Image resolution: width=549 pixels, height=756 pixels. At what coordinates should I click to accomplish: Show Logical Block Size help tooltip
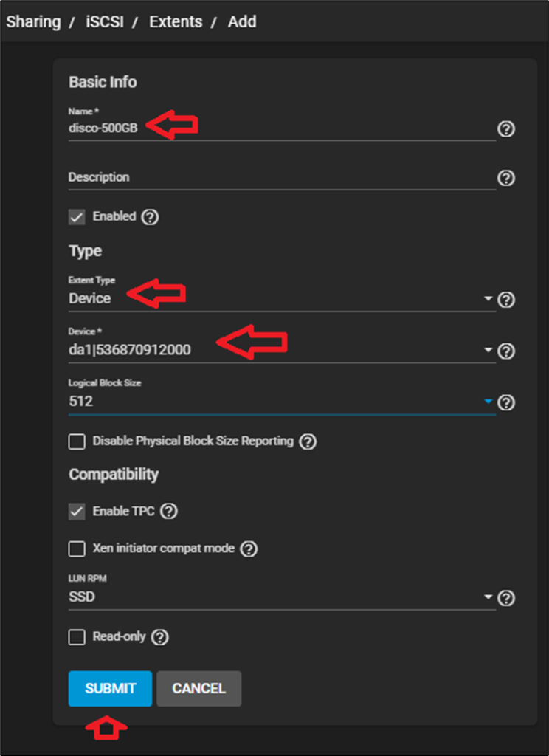(506, 402)
